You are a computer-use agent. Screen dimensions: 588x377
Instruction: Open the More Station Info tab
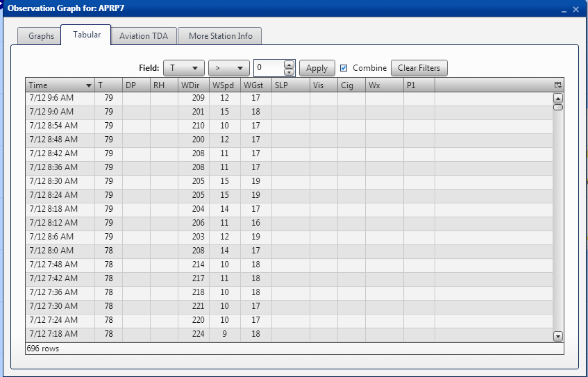[x=220, y=36]
